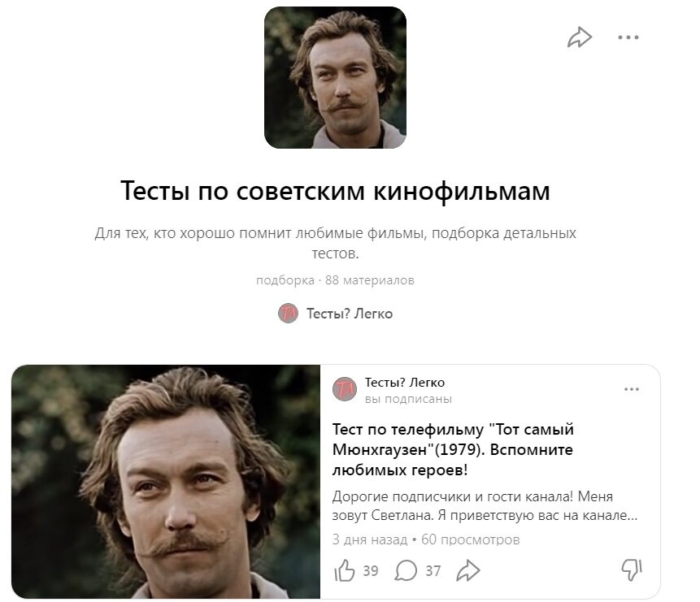This screenshot has width=700, height=602.
Task: Click the red channel avatar below collection info
Action: (x=288, y=314)
